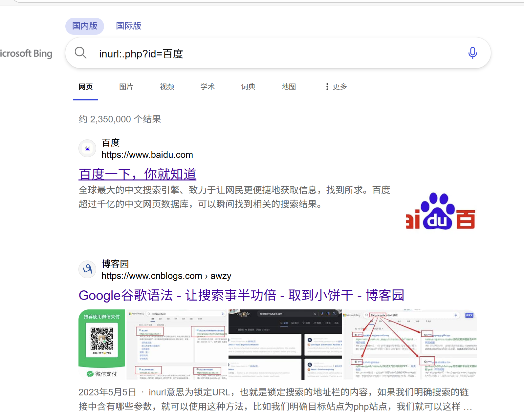Screen dimensions: 524x420
Task: Open the 更多 three-dot menu
Action: click(337, 87)
